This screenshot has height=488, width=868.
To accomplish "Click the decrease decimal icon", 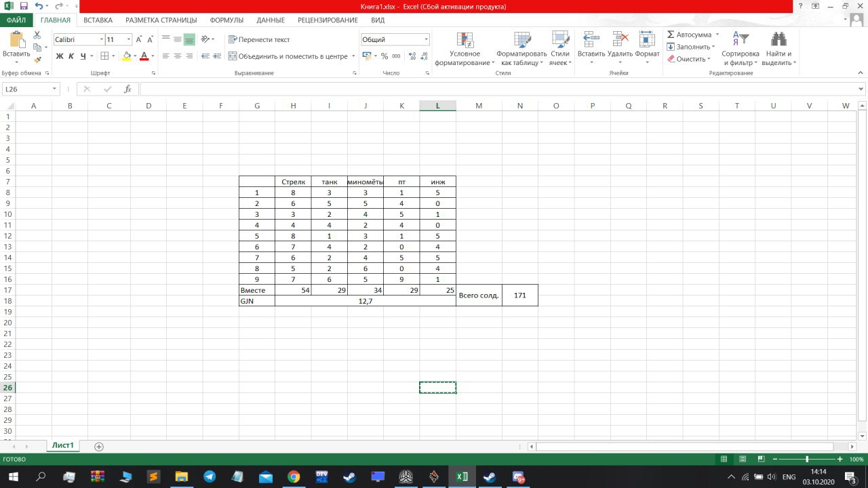I will [422, 56].
